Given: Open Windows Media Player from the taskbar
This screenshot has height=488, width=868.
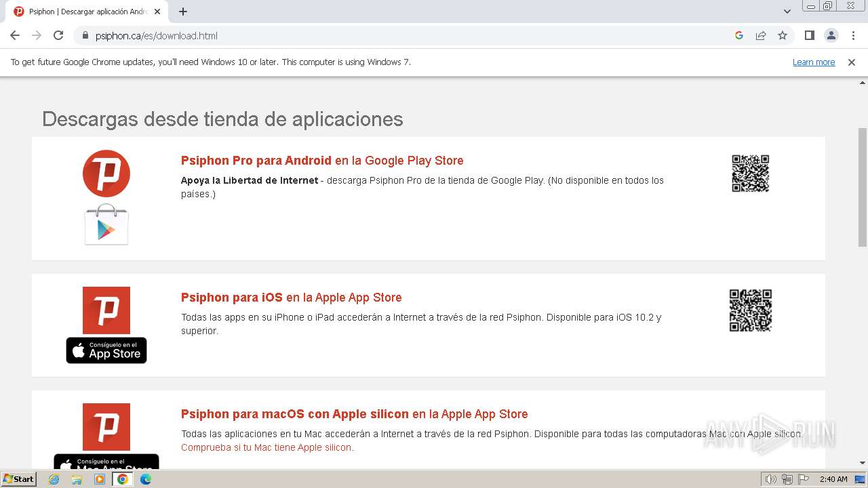Looking at the screenshot, I should click(100, 479).
